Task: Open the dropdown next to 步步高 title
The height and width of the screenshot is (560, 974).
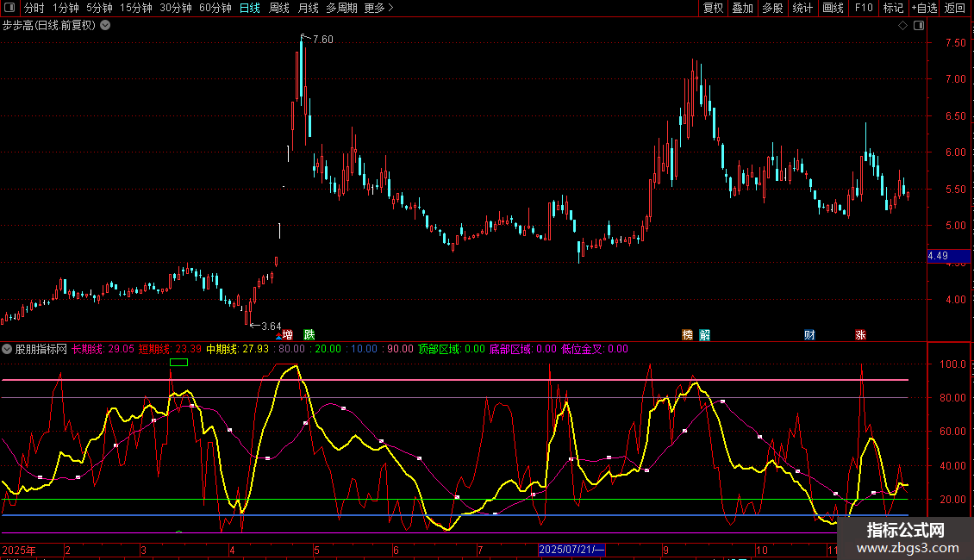Action: pyautogui.click(x=105, y=25)
